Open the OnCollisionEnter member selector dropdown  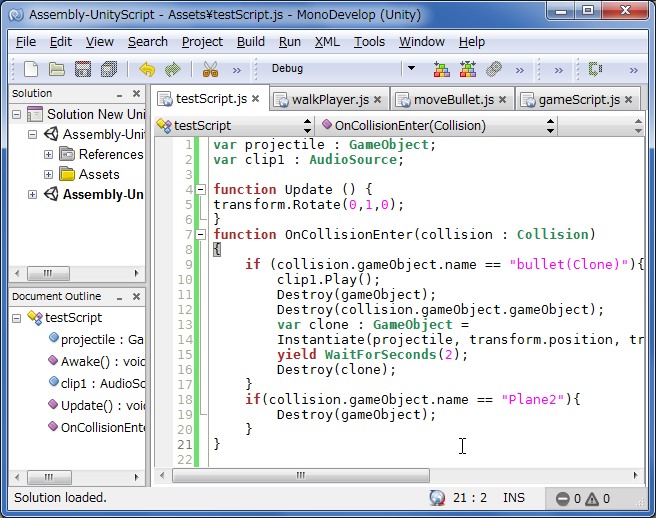[550, 126]
